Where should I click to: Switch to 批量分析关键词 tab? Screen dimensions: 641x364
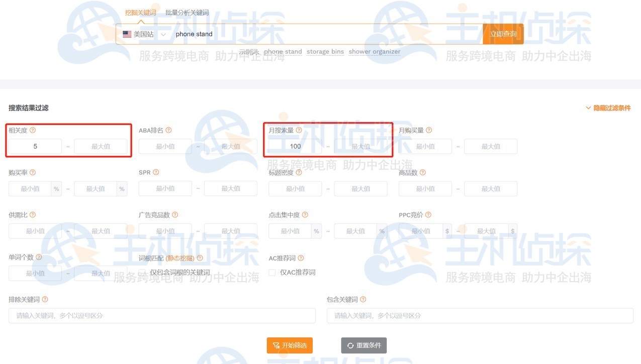point(187,13)
